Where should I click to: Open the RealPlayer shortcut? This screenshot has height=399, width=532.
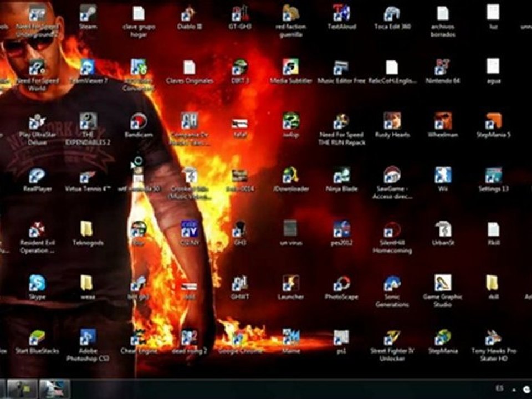[x=37, y=180]
